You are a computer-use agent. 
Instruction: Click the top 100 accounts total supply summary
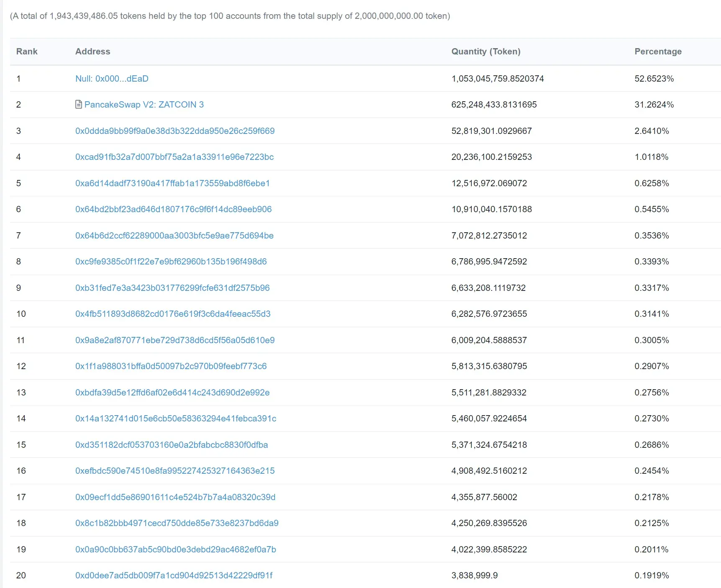[230, 16]
